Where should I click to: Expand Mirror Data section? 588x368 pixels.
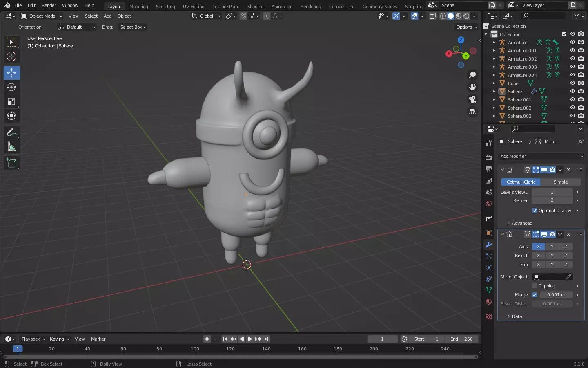(514, 316)
